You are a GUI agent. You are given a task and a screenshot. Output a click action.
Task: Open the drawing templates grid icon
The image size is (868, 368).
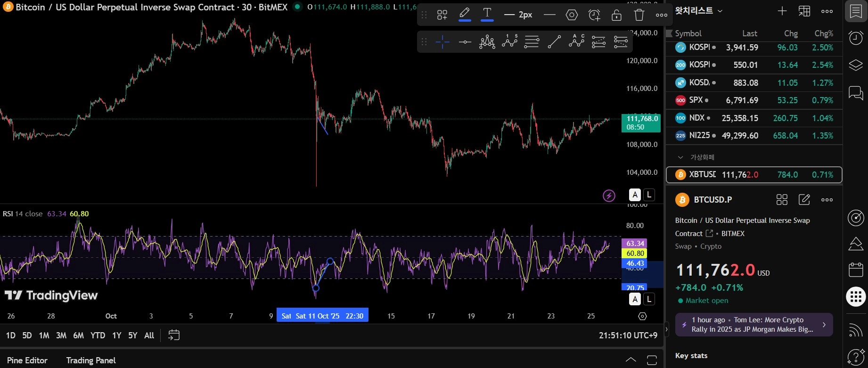442,15
